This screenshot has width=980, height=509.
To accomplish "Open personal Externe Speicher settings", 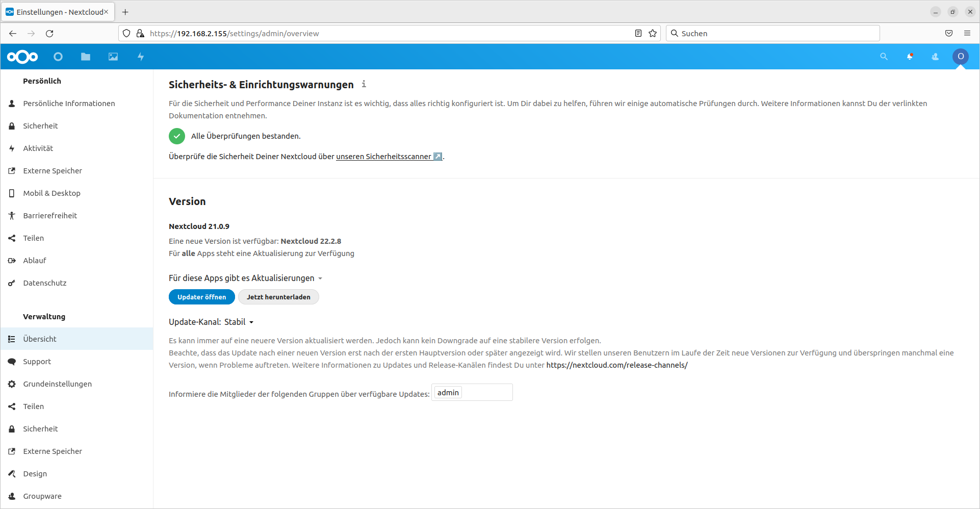I will coord(77,171).
